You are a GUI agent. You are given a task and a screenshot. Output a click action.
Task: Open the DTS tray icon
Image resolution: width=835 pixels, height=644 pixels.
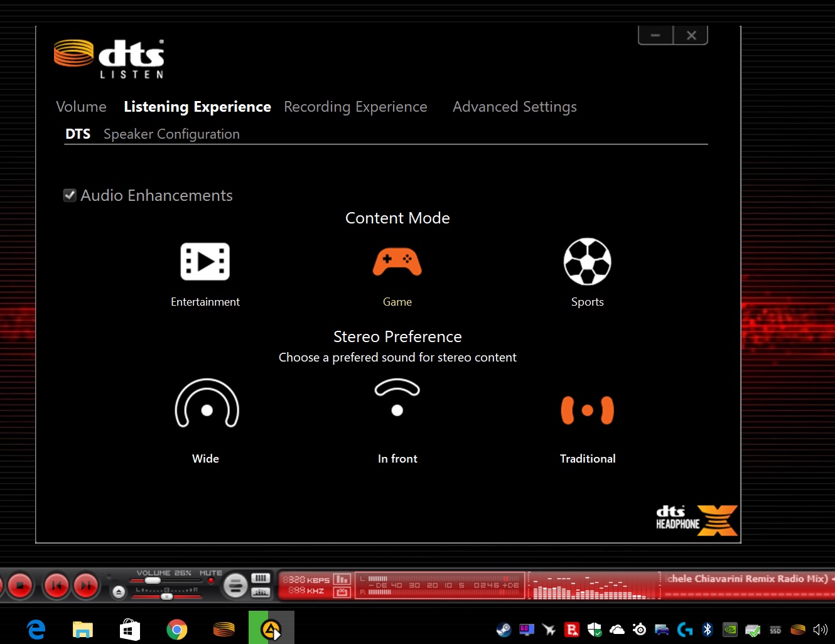(798, 630)
